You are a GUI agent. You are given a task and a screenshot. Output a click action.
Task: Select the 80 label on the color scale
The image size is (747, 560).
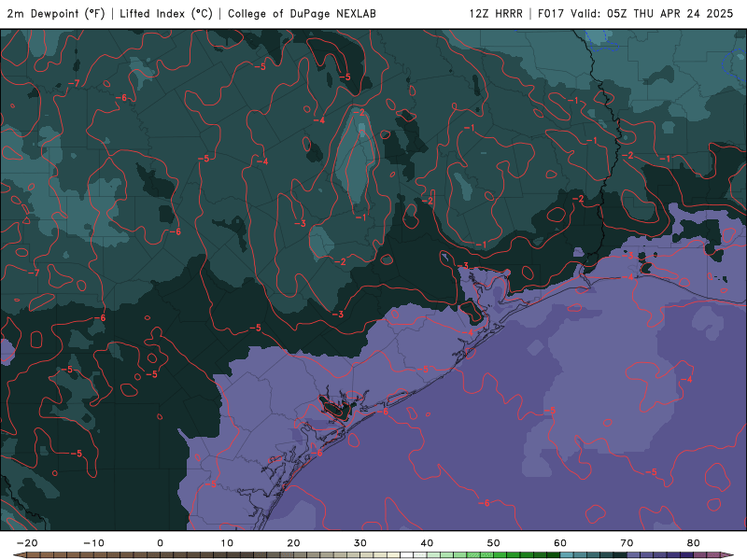(694, 543)
